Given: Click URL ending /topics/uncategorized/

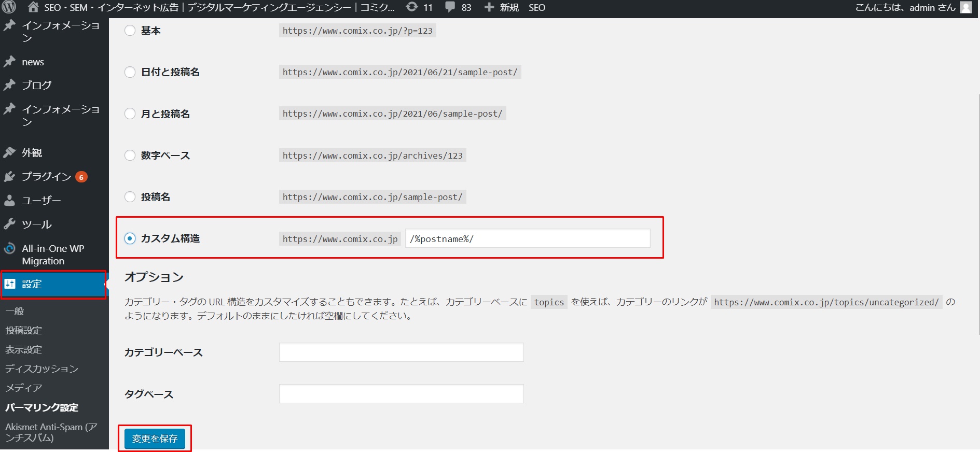Looking at the screenshot, I should point(826,302).
